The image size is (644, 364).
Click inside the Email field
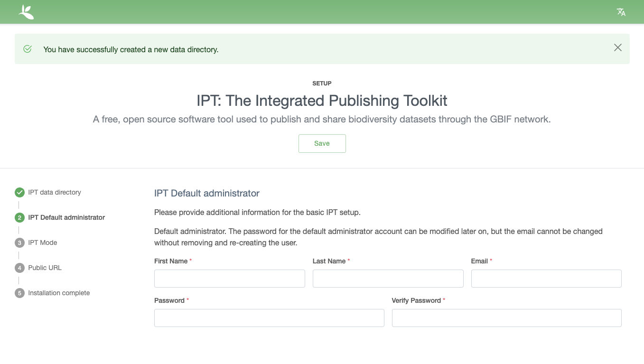546,279
